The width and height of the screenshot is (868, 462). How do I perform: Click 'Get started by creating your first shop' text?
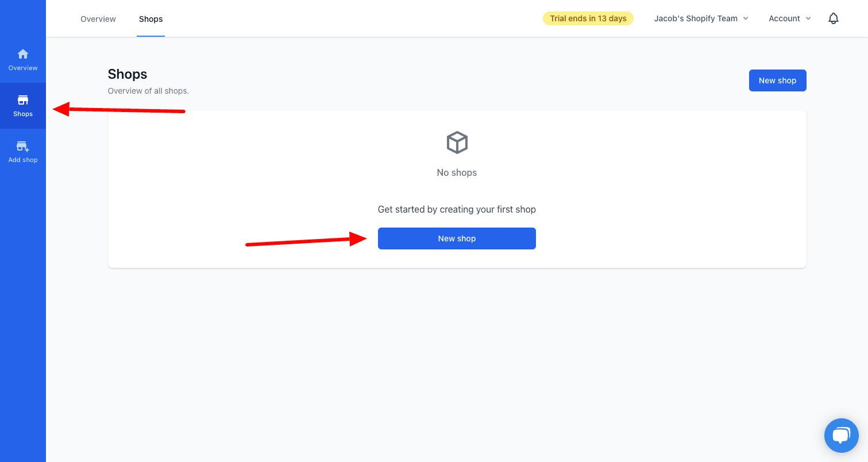pos(457,209)
